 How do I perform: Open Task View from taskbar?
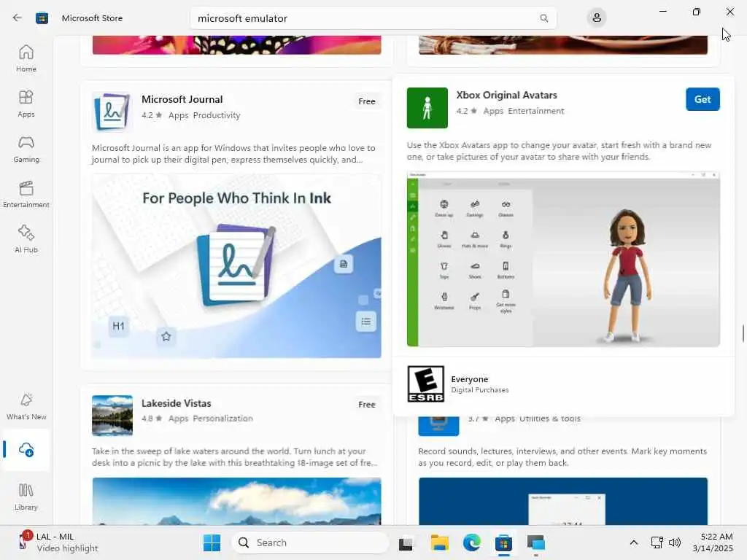click(x=406, y=542)
